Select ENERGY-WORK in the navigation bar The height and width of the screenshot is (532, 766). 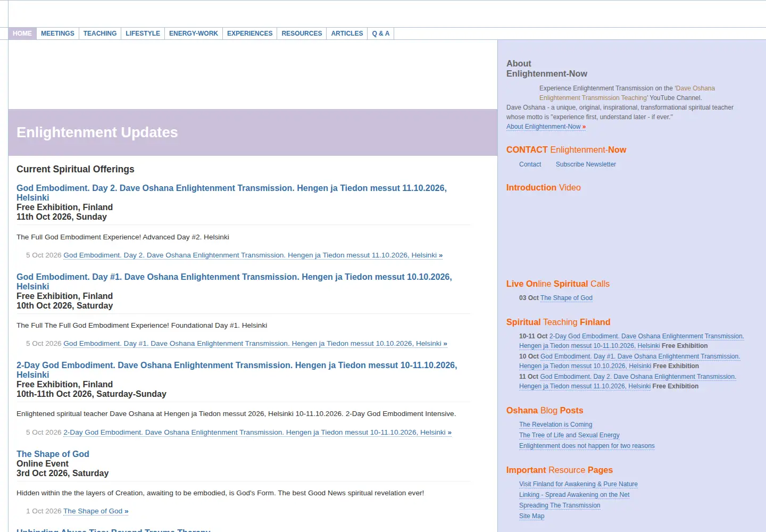tap(194, 34)
